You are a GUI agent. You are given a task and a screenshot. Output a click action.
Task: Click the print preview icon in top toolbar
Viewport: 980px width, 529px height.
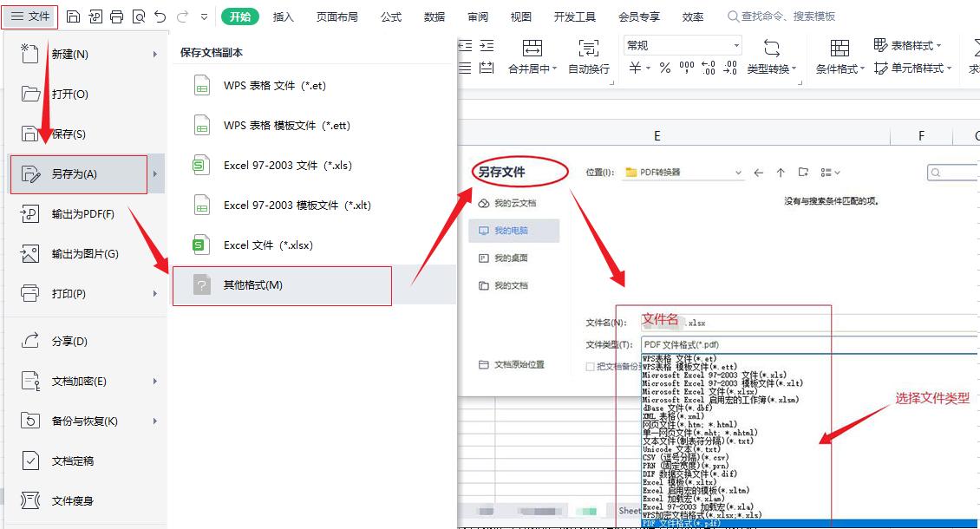tap(139, 16)
